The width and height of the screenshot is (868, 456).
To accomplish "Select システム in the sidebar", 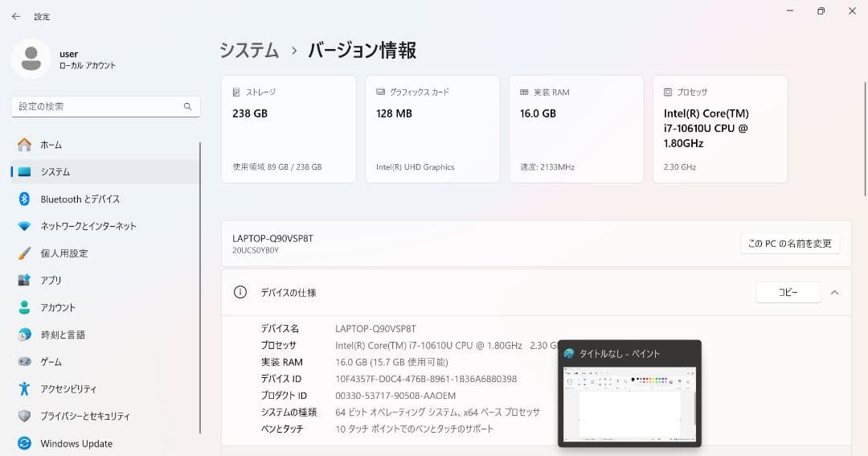I will 106,172.
